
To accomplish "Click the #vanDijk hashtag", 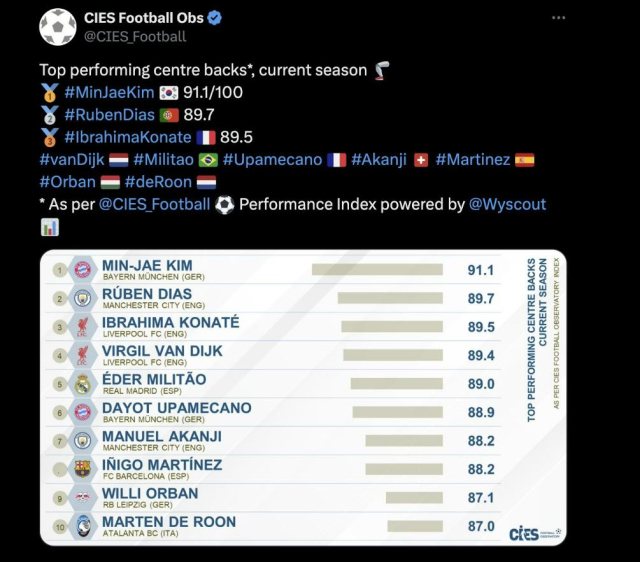I will click(x=72, y=160).
